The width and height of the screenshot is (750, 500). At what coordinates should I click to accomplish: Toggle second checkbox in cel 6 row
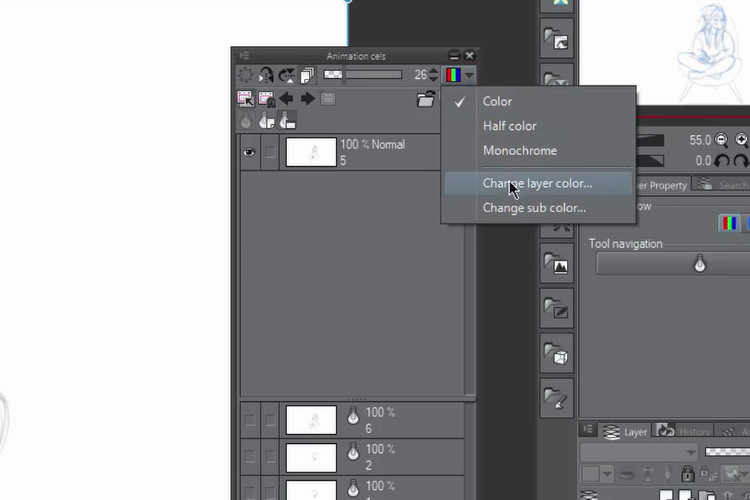point(270,420)
